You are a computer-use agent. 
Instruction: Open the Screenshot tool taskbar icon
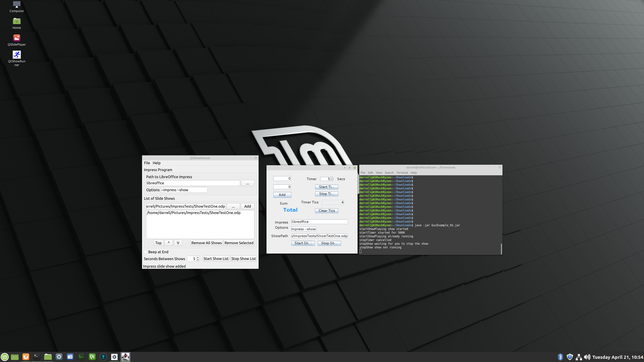coord(70,357)
